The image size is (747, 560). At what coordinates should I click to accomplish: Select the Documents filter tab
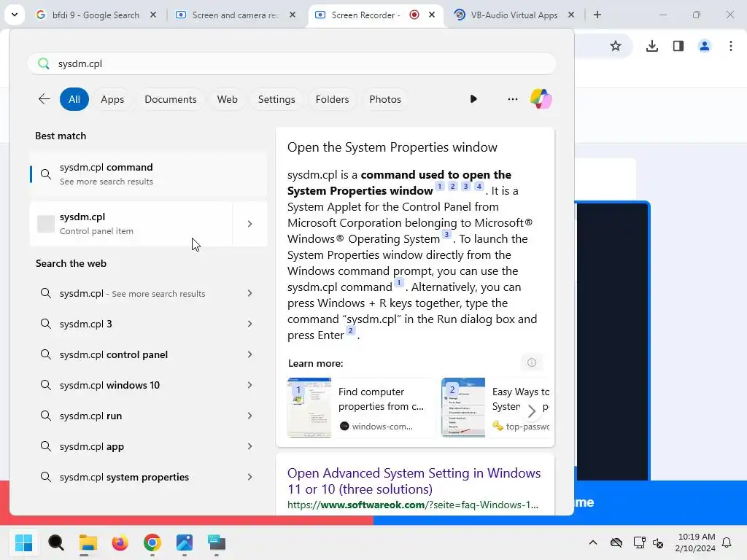click(171, 99)
